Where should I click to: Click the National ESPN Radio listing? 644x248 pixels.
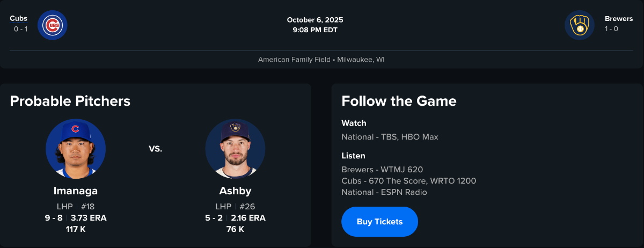[384, 192]
